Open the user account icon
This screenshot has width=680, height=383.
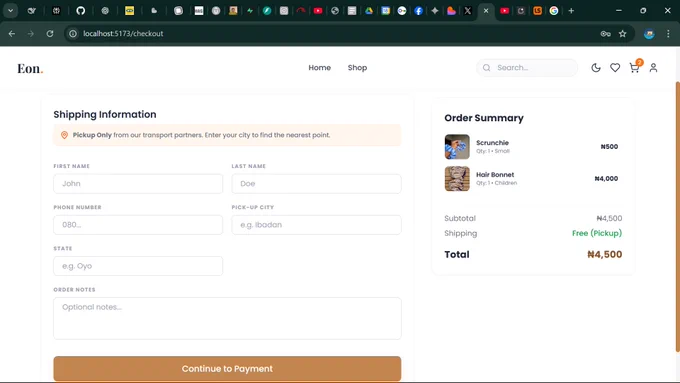653,68
